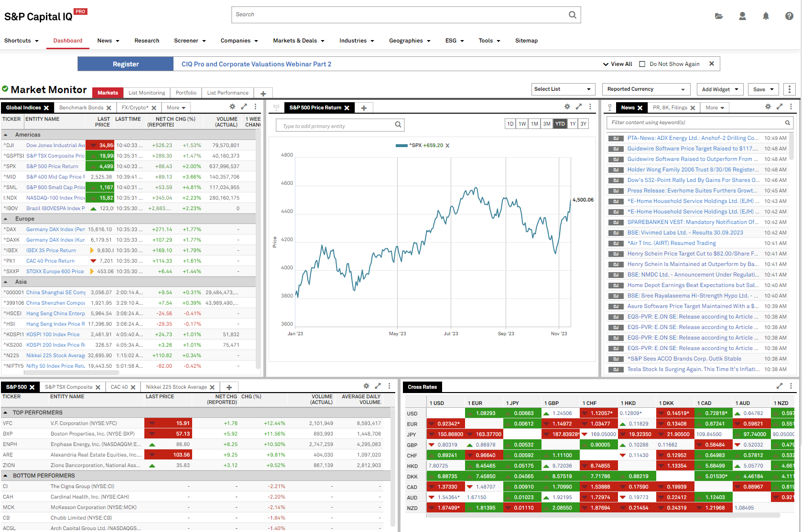Open kebab menu in the News widget
The height and width of the screenshot is (532, 802).
click(791, 107)
